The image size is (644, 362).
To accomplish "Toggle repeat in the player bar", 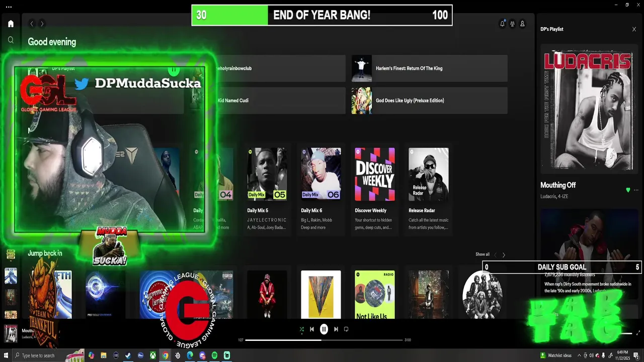I will [346, 329].
